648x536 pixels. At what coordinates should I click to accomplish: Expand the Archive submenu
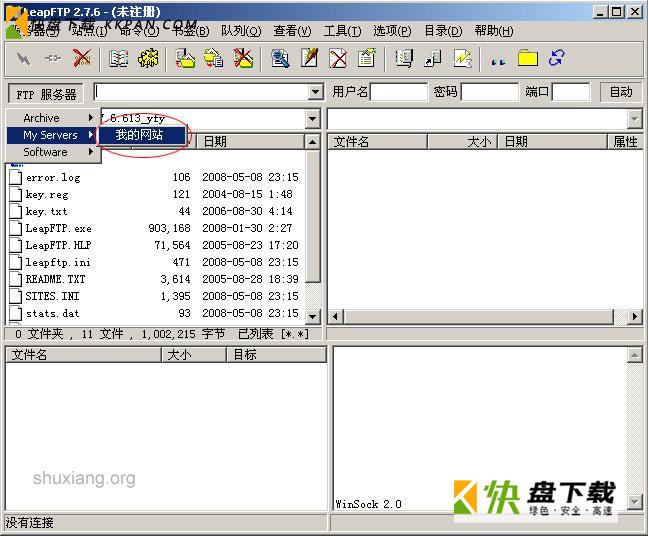coord(54,118)
